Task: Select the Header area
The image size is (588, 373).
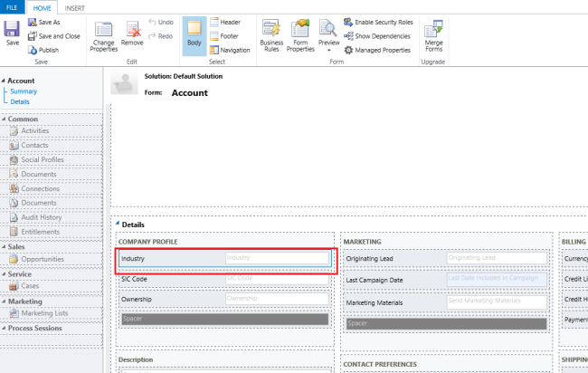Action: tap(225, 22)
